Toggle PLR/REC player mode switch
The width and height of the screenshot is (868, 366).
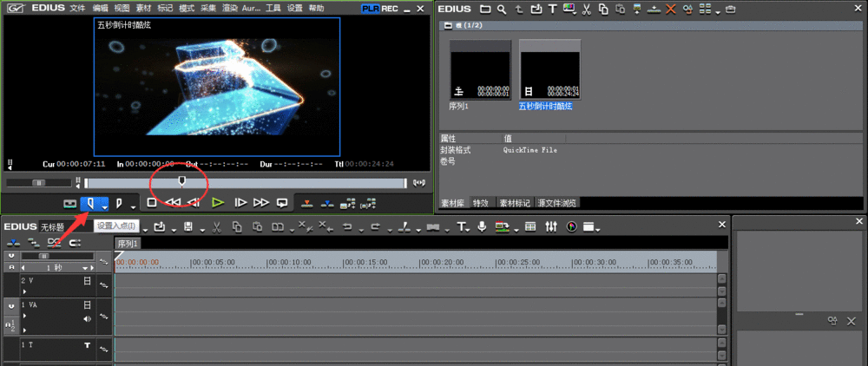378,9
